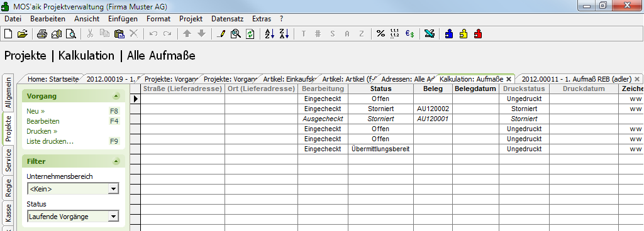Switch to Home: Startseite tab
This screenshot has height=231, width=644.
click(53, 79)
